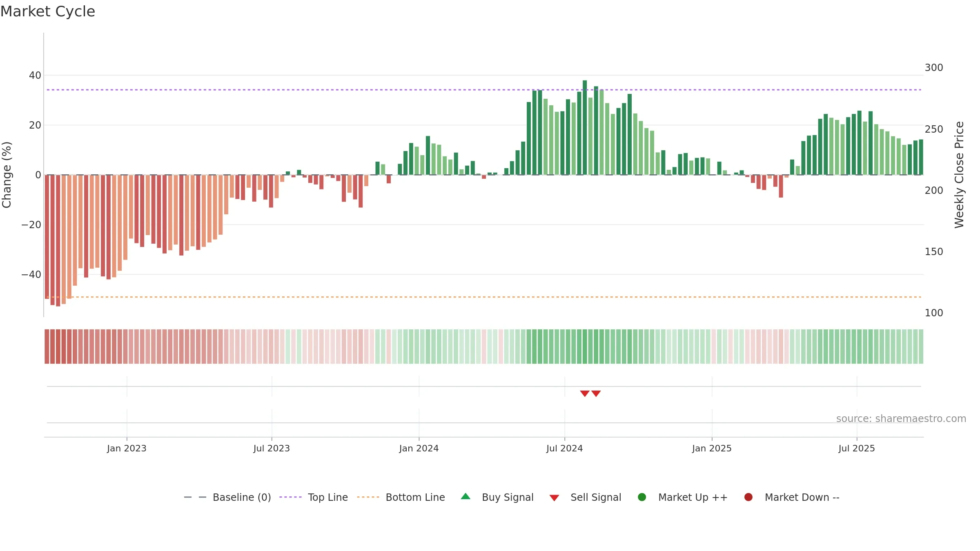Viewport: 980px width, 551px height.
Task: Click the dark red Market Down circle icon
Action: [748, 497]
